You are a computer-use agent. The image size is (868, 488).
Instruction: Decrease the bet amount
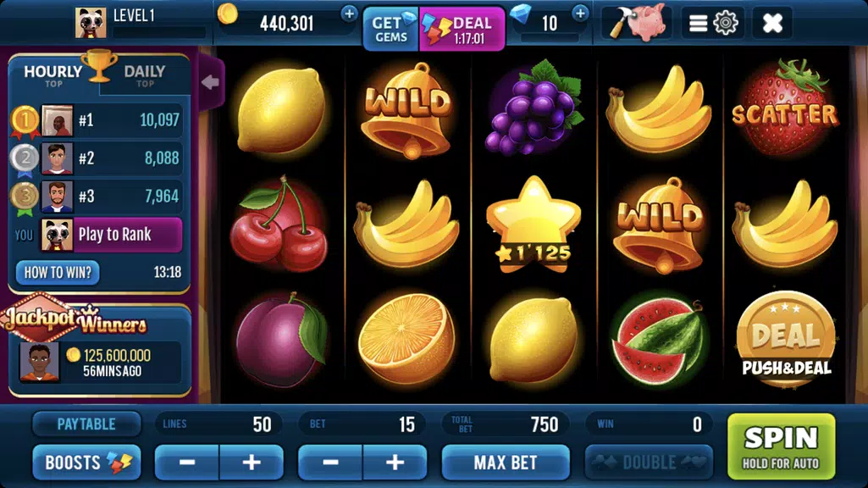click(x=330, y=462)
